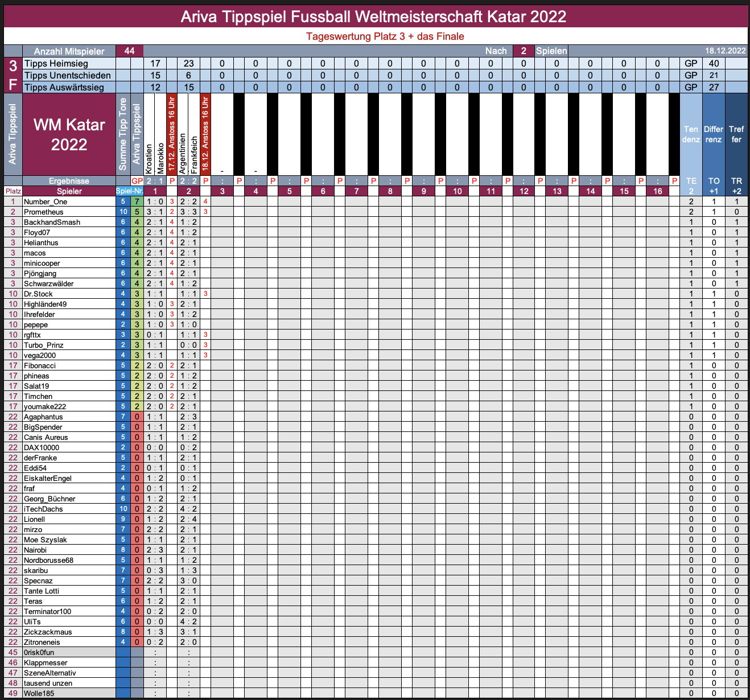The width and height of the screenshot is (750, 700).
Task: Select player name 'Number_One'
Action: click(x=46, y=201)
